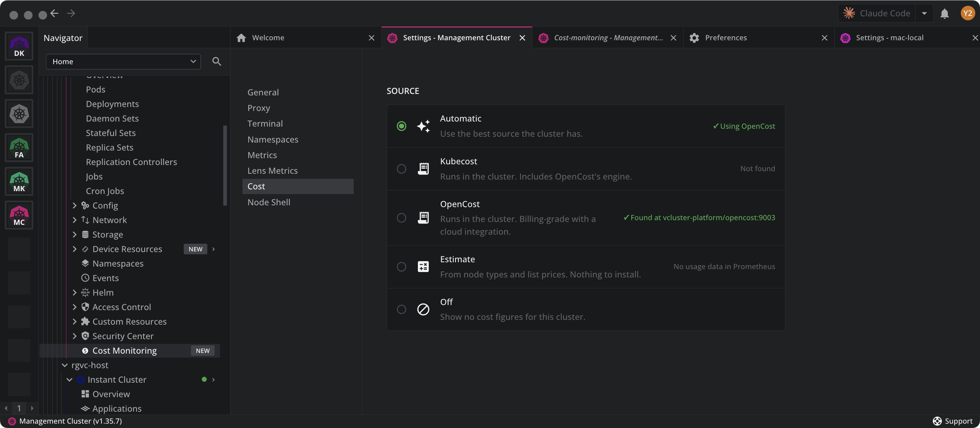Viewport: 980px width, 428px height.
Task: Click the 'Replication Controllers' navigator row
Action: [x=130, y=162]
